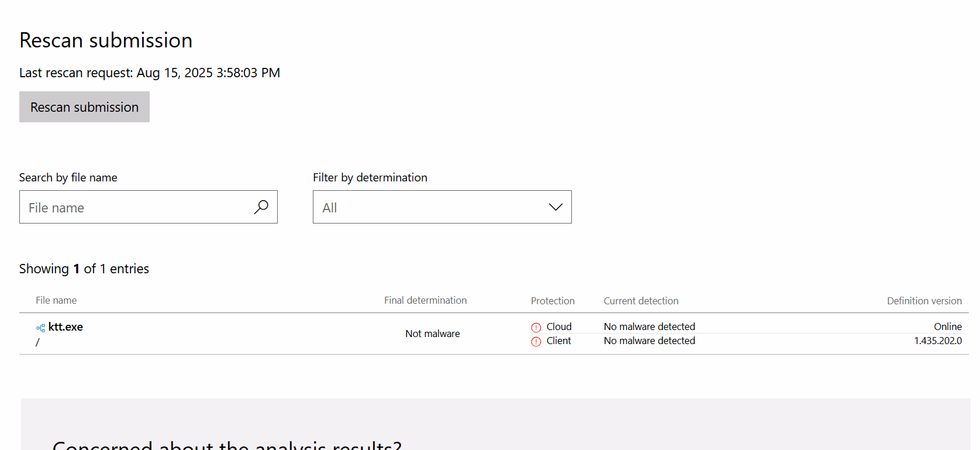980x450 pixels.
Task: Click the Cloud row's No malware detected text
Action: [x=649, y=327]
